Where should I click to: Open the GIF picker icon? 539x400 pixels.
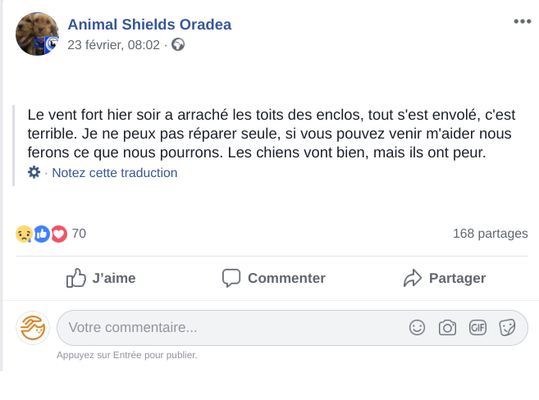pyautogui.click(x=477, y=327)
